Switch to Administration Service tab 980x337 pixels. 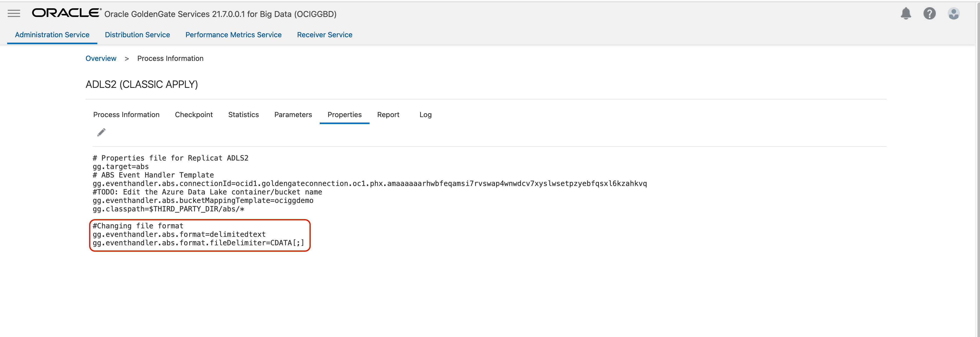coord(52,35)
